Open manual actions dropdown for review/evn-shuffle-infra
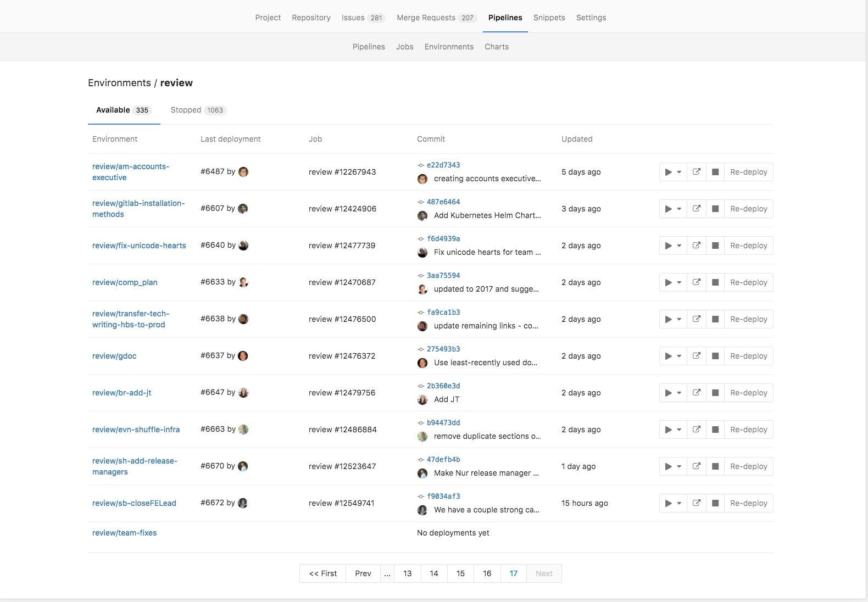868x602 pixels. click(673, 430)
